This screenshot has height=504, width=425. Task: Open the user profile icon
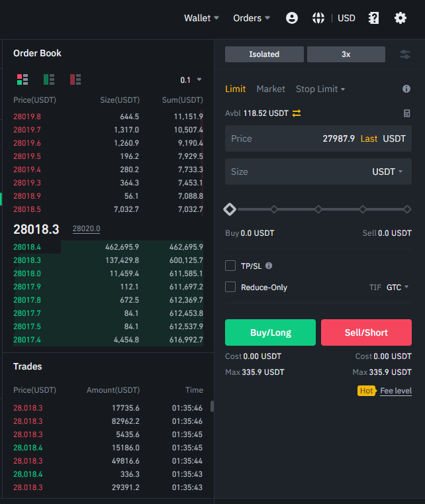[x=292, y=18]
